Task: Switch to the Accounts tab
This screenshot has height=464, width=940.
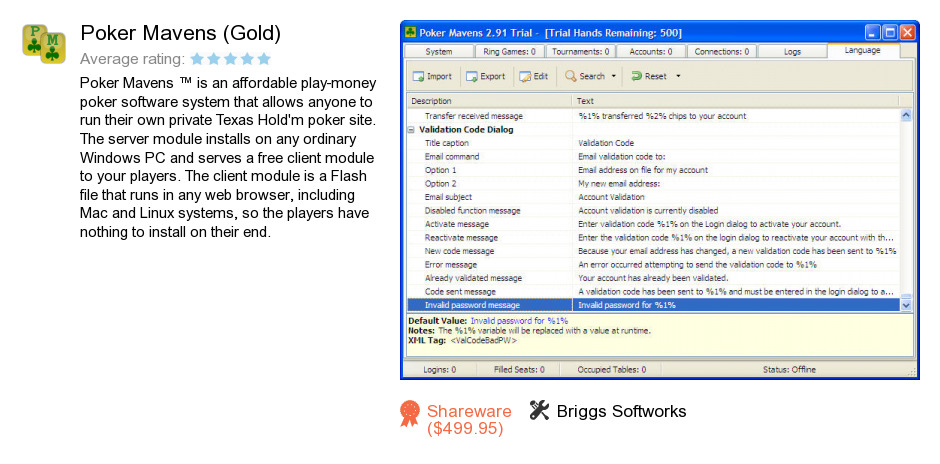Action: (651, 52)
